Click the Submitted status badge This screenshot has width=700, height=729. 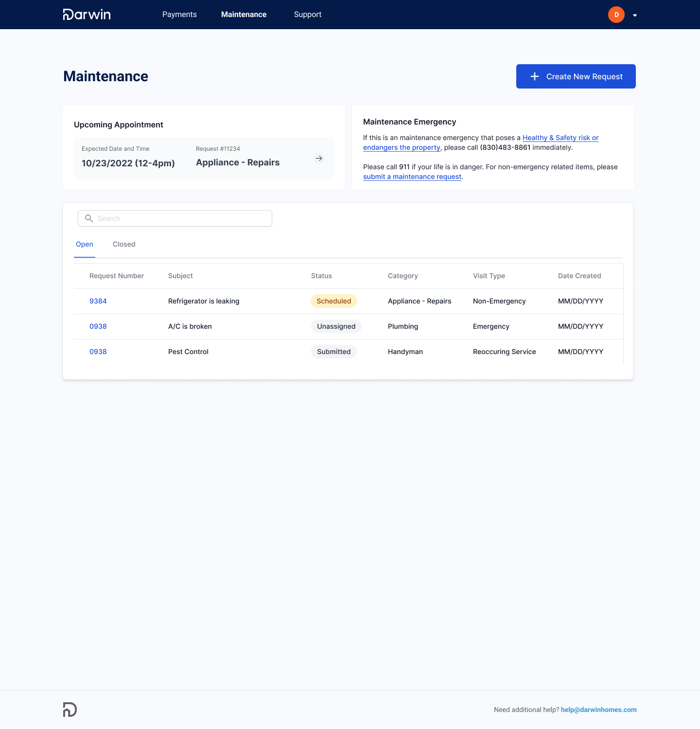tap(334, 352)
